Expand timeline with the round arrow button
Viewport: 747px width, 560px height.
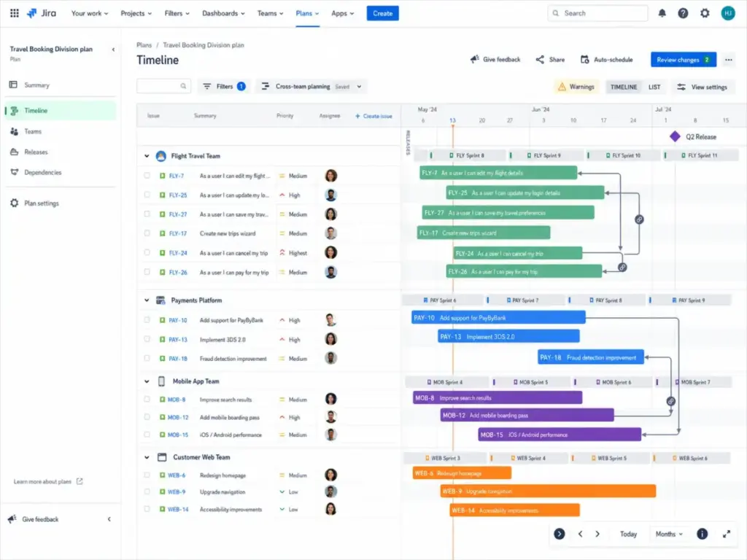tap(560, 534)
